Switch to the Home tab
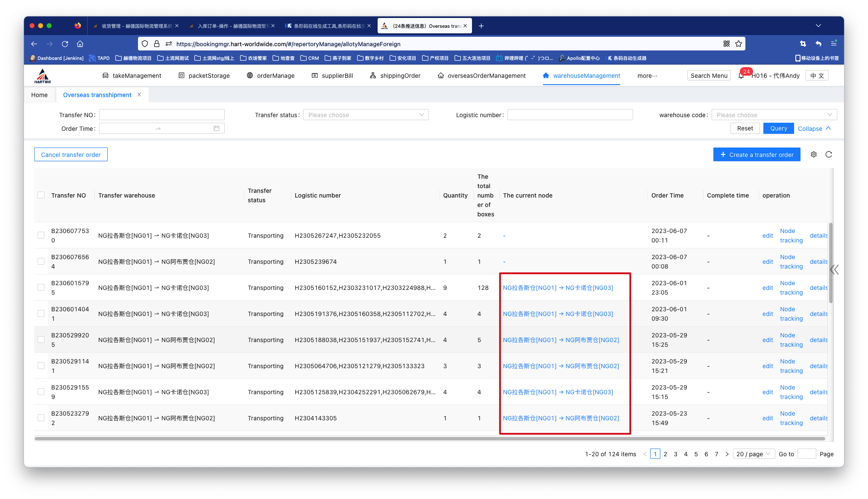The width and height of the screenshot is (868, 499). [39, 95]
